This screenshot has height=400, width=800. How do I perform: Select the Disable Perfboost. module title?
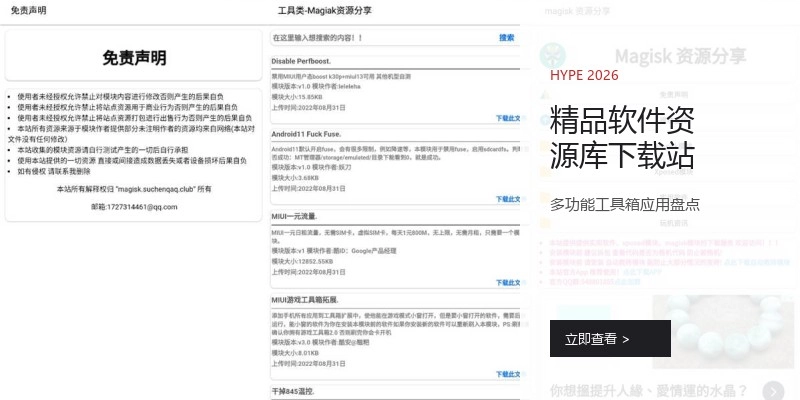pyautogui.click(x=301, y=61)
